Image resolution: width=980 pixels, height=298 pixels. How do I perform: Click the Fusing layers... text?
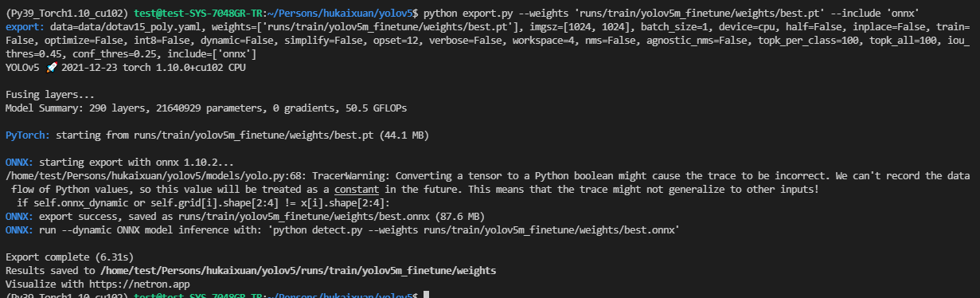tap(50, 95)
